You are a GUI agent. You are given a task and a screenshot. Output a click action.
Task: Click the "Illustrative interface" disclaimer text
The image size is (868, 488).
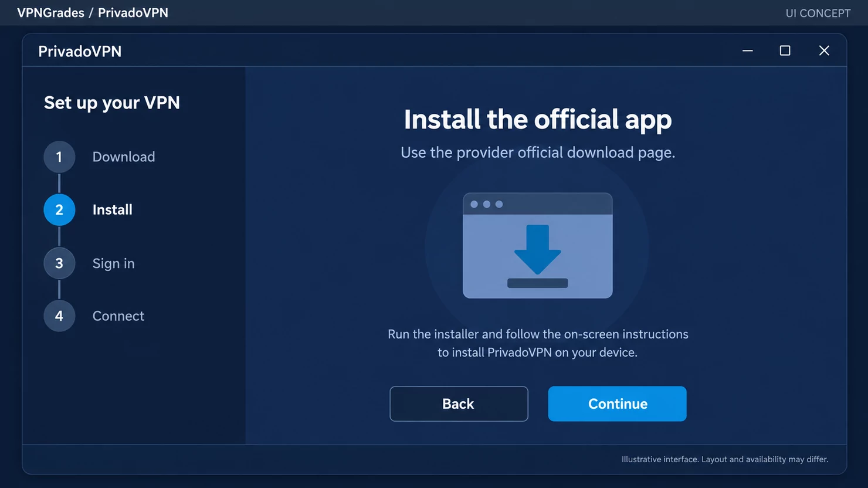pos(725,459)
